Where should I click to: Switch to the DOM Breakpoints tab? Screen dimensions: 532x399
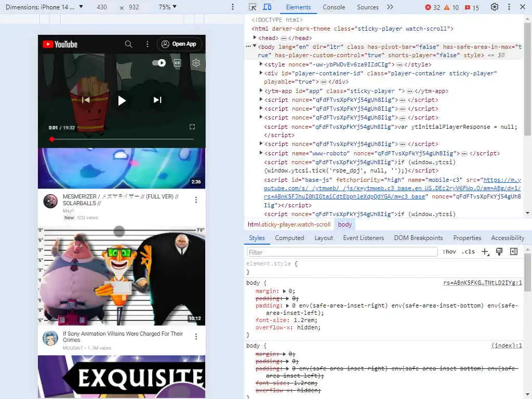pyautogui.click(x=418, y=238)
